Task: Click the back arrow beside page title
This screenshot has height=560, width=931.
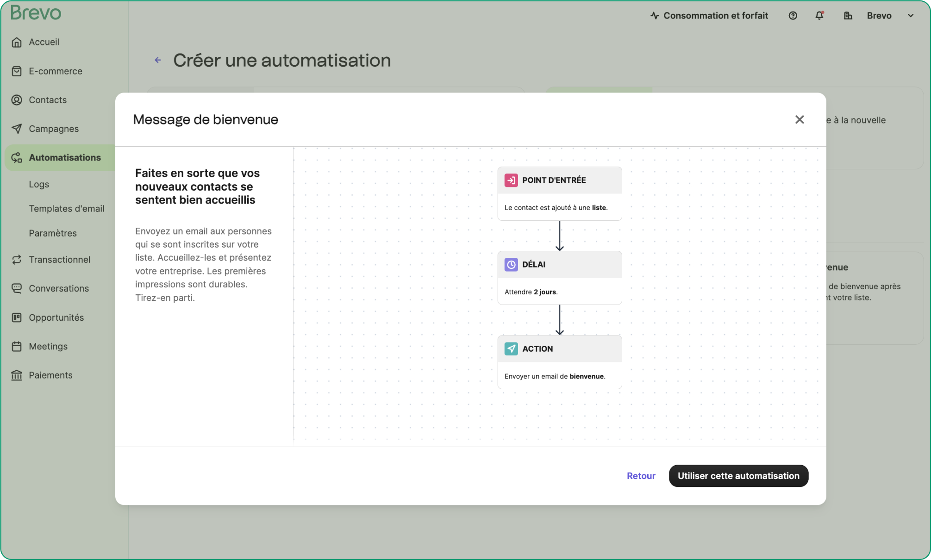Action: tap(158, 60)
